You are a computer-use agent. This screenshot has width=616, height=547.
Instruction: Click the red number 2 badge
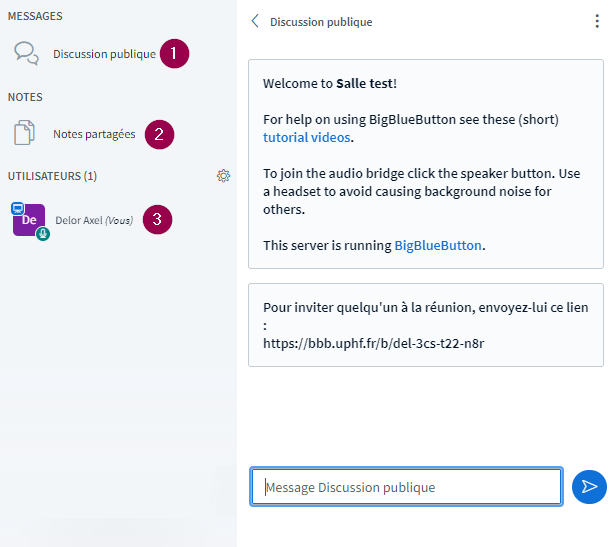coord(159,134)
